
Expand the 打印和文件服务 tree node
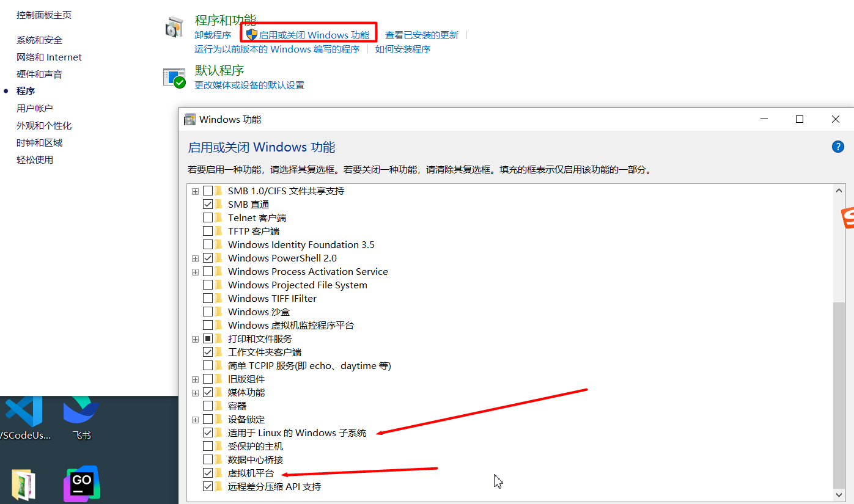click(195, 339)
